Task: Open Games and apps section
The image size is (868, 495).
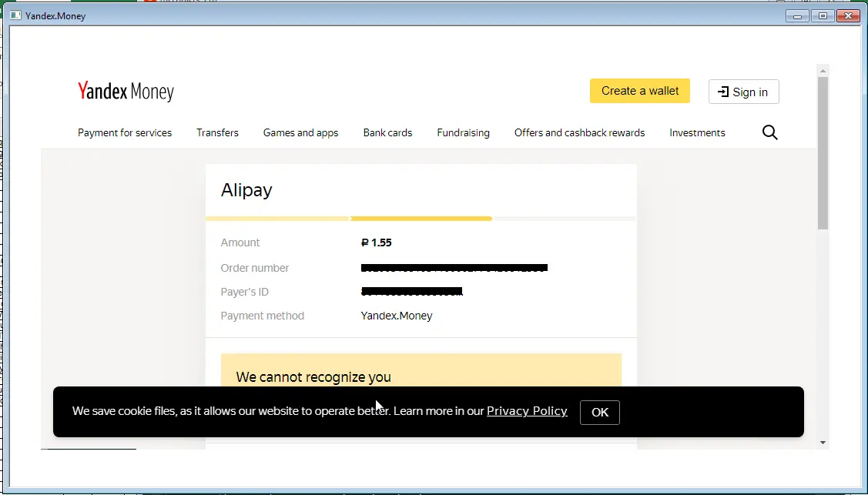Action: click(300, 132)
